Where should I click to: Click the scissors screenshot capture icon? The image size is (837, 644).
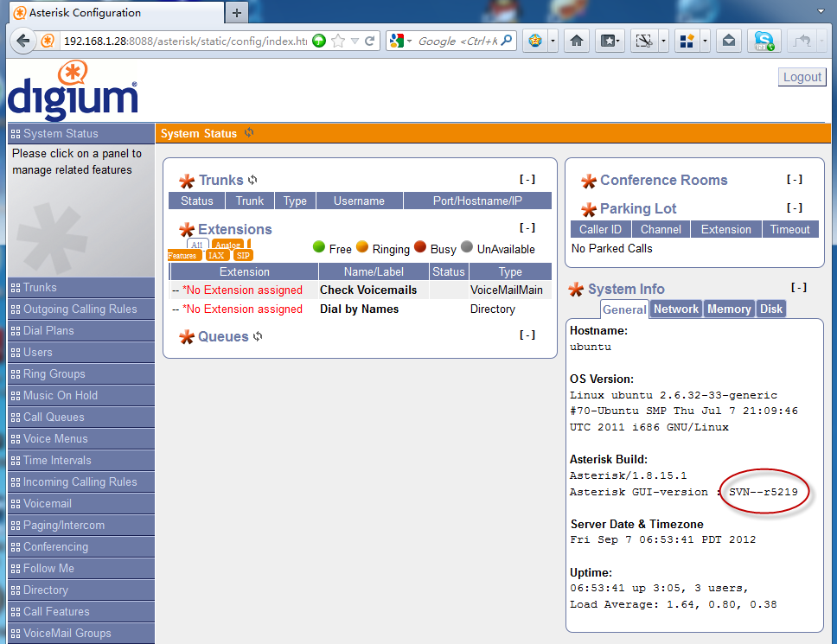click(x=644, y=41)
